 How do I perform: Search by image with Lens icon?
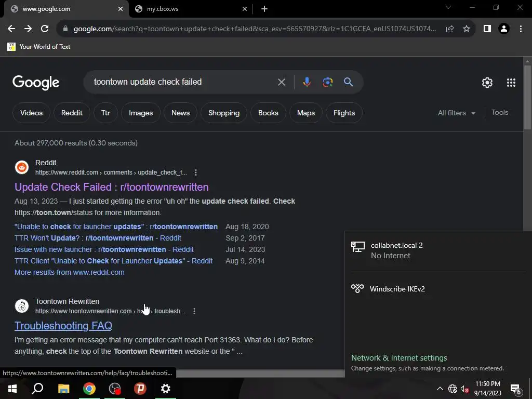click(328, 82)
